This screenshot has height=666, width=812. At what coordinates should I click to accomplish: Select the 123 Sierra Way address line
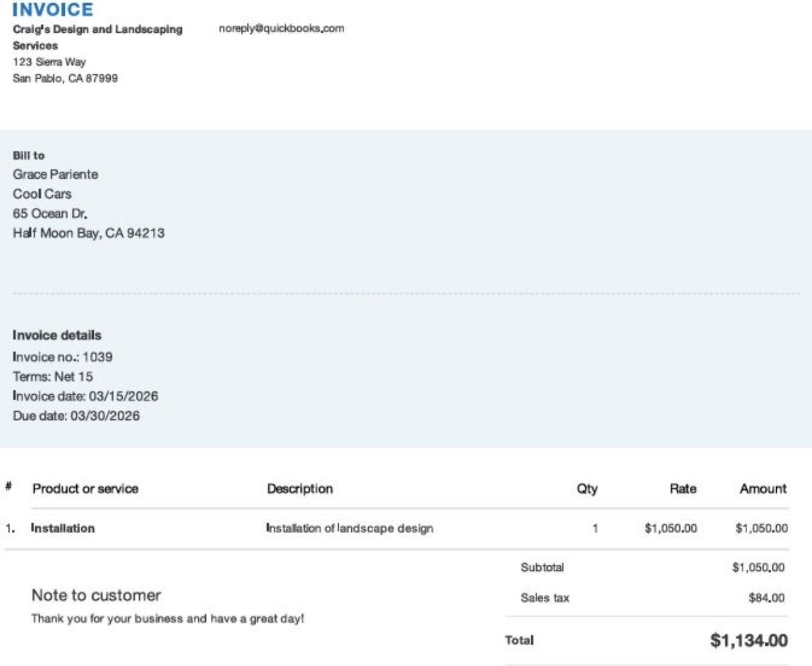[x=49, y=62]
